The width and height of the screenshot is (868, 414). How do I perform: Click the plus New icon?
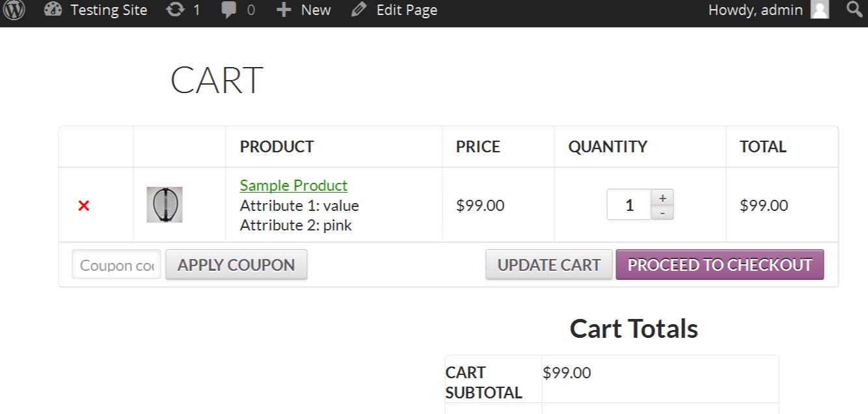click(283, 10)
